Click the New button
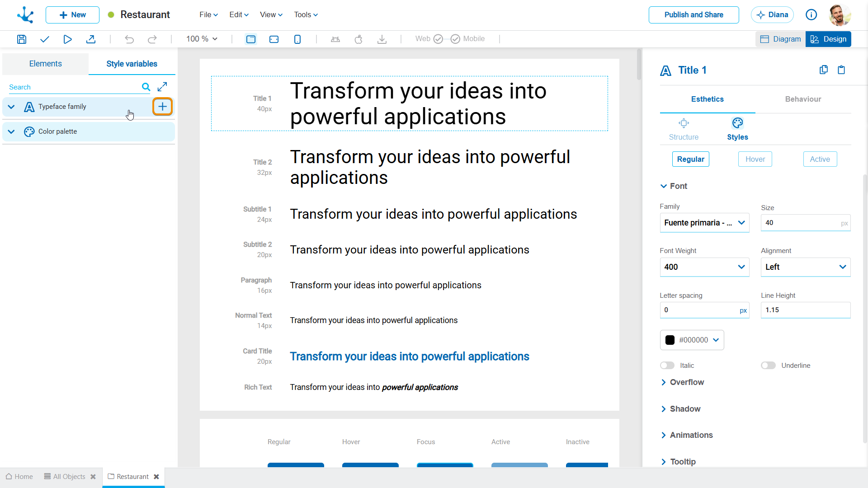This screenshot has height=488, width=868. (x=72, y=15)
